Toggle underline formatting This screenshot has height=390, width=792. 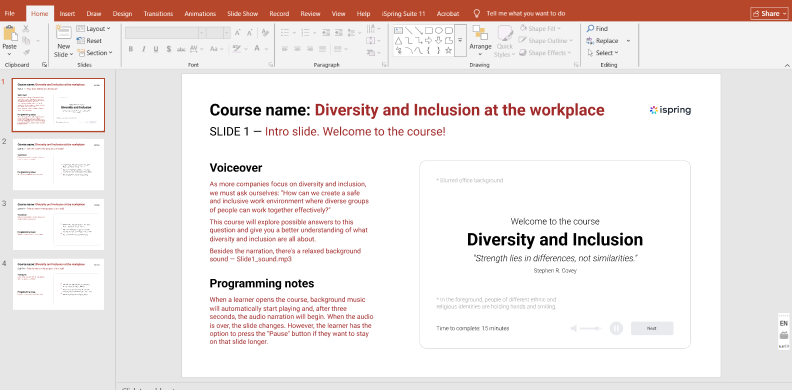tap(156, 49)
